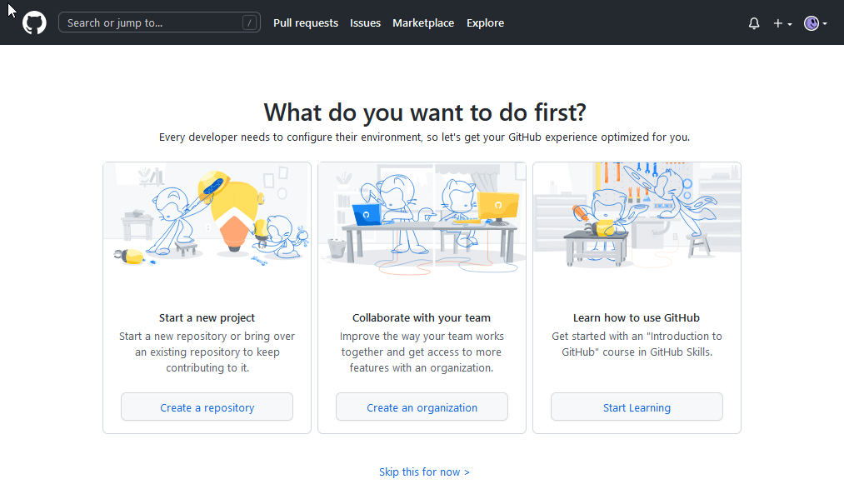Go to Pull requests

click(306, 23)
